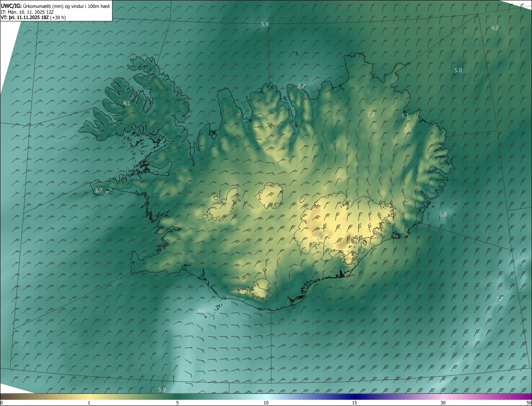This screenshot has width=532, height=406.
Task: Select the 'VT: þri. 11.11.2025 18Z (+30 h)' line
Action: 33,17
